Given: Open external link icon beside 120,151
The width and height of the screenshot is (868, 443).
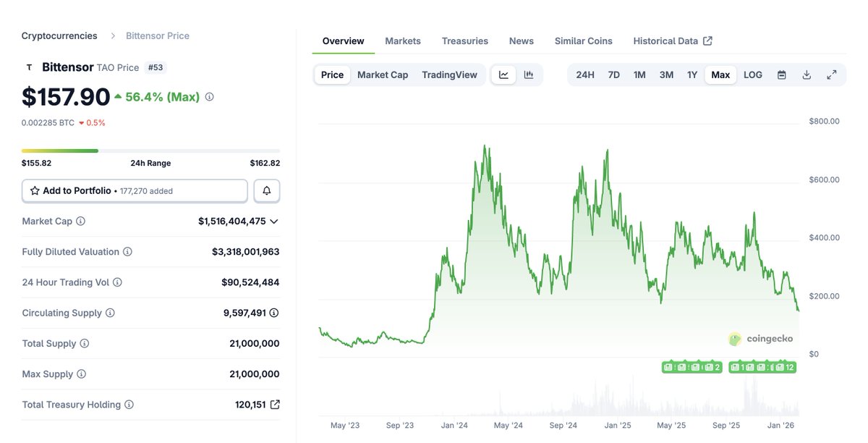Looking at the screenshot, I should [x=275, y=405].
